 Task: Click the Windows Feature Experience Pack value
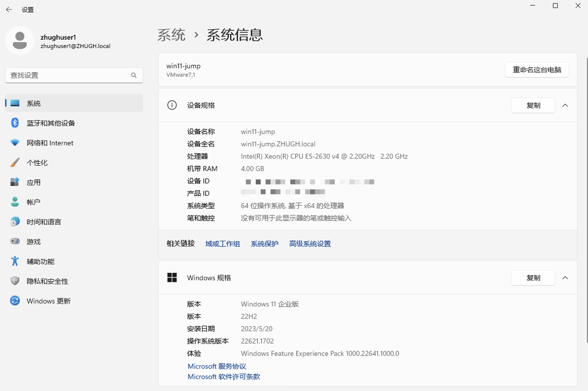tap(320, 353)
